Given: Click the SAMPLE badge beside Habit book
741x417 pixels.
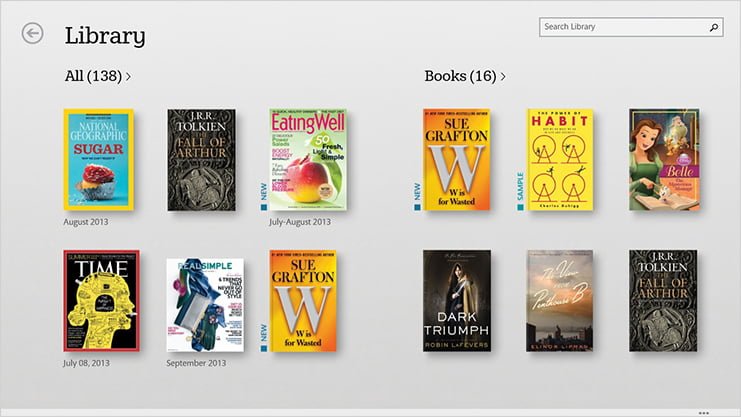Looking at the screenshot, I should 520,191.
